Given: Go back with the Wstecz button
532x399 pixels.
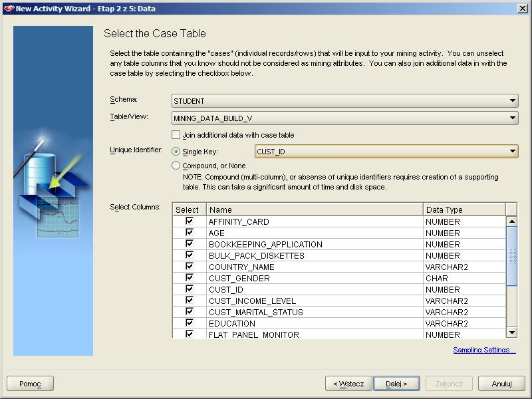Looking at the screenshot, I should pyautogui.click(x=348, y=384).
